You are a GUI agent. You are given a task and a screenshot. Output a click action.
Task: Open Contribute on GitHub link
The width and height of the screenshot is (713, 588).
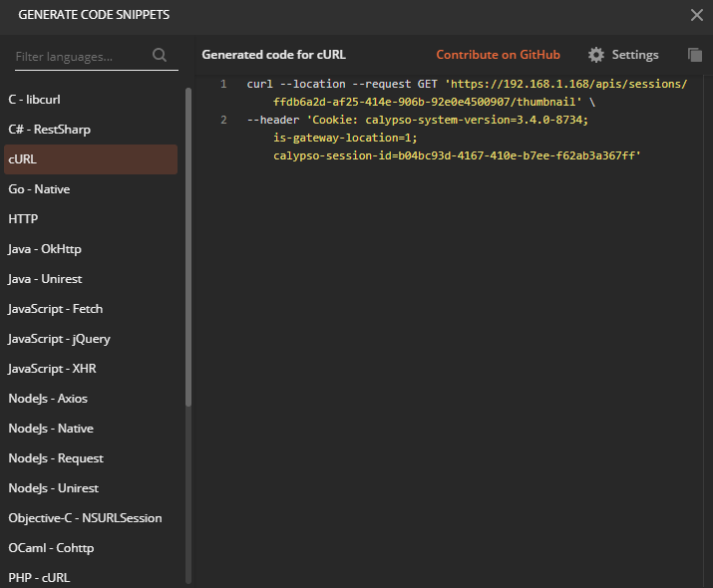point(498,55)
